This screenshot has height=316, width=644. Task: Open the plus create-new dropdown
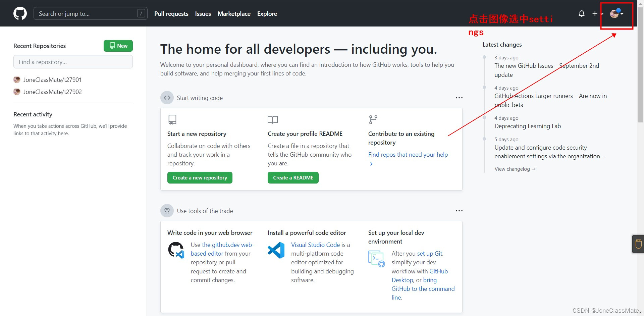click(x=597, y=14)
